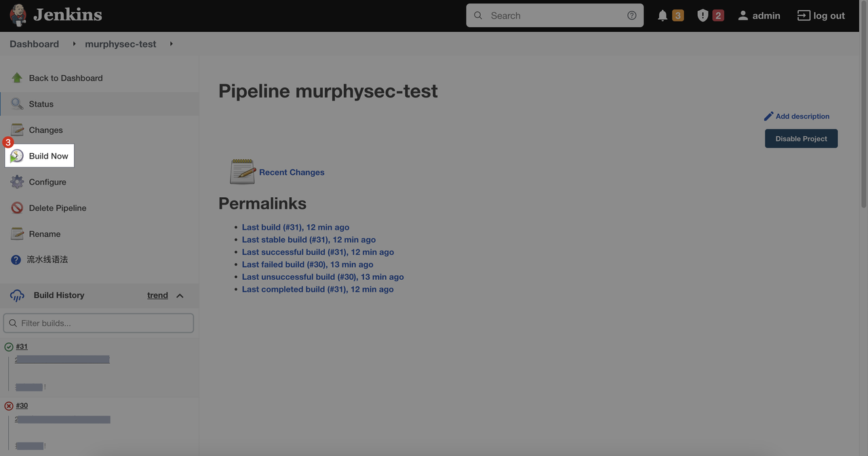Expand the Dashboard breadcrumb arrow
This screenshot has width=868, height=456.
[74, 44]
